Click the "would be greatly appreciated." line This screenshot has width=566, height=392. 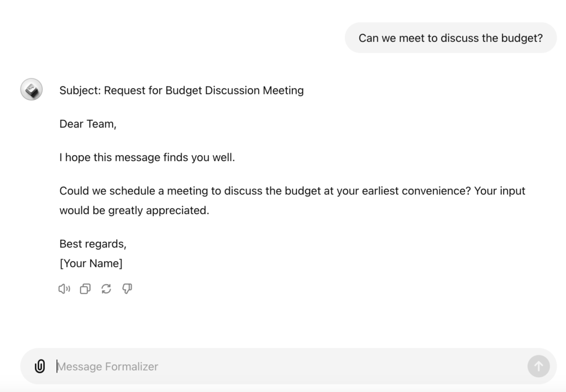pos(134,210)
